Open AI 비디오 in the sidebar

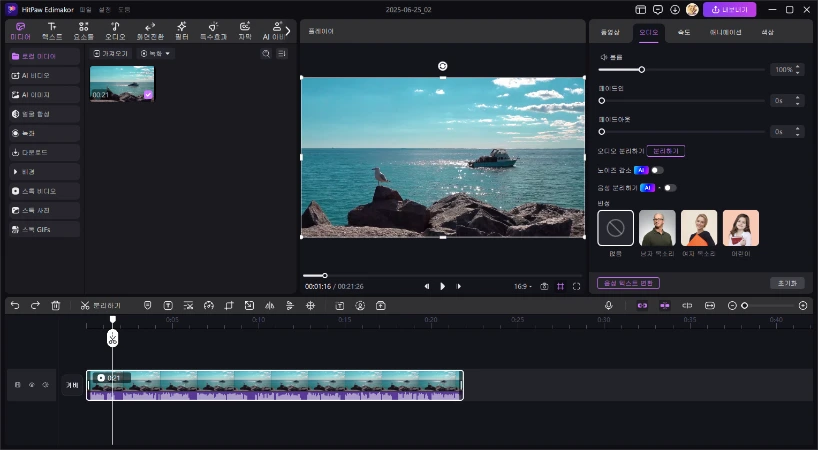[44, 76]
